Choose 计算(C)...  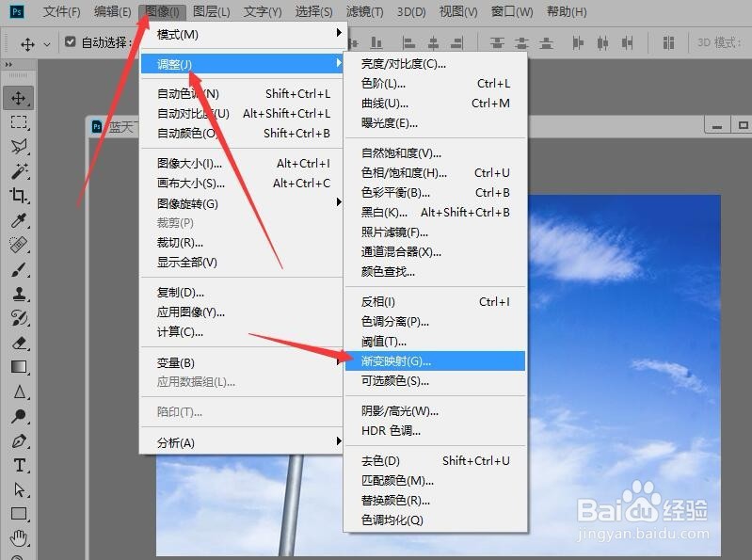coord(242,332)
